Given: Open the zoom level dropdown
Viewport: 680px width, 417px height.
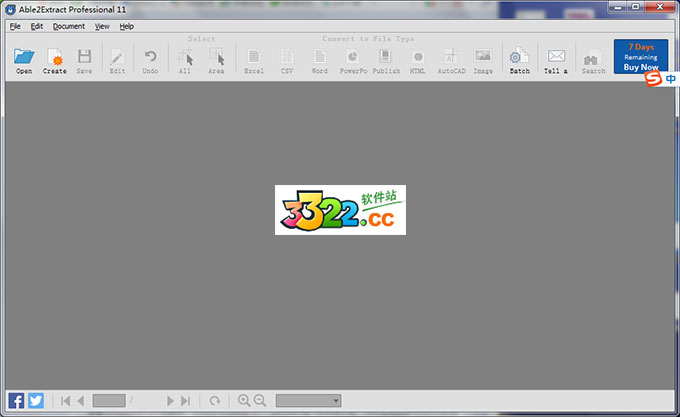Looking at the screenshot, I should tap(308, 400).
